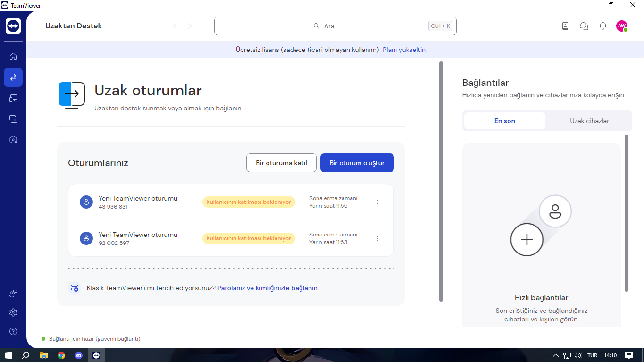The image size is (644, 362).
Task: Select the Remote Support arrows sidebar icon
Action: [13, 77]
